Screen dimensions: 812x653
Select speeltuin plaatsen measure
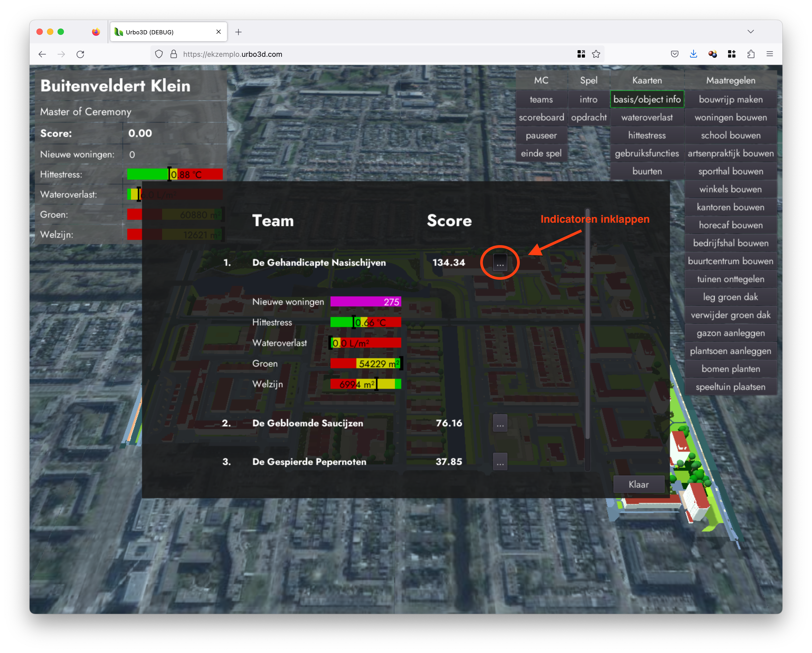click(x=731, y=387)
